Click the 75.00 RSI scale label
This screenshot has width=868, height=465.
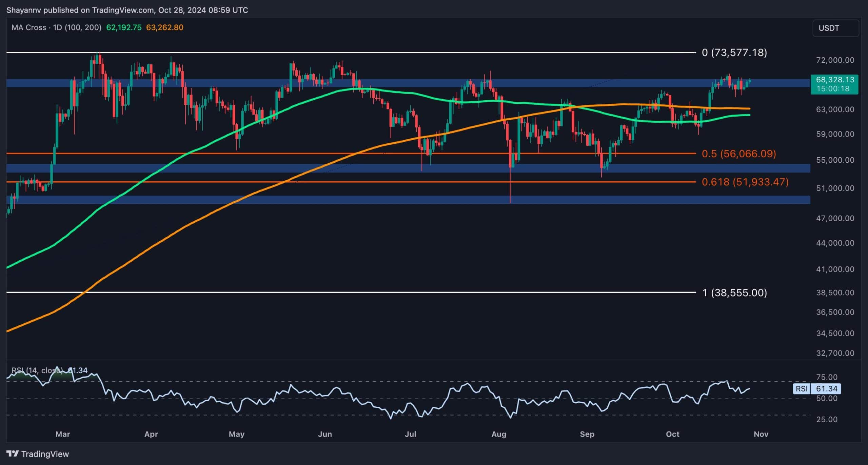(827, 377)
